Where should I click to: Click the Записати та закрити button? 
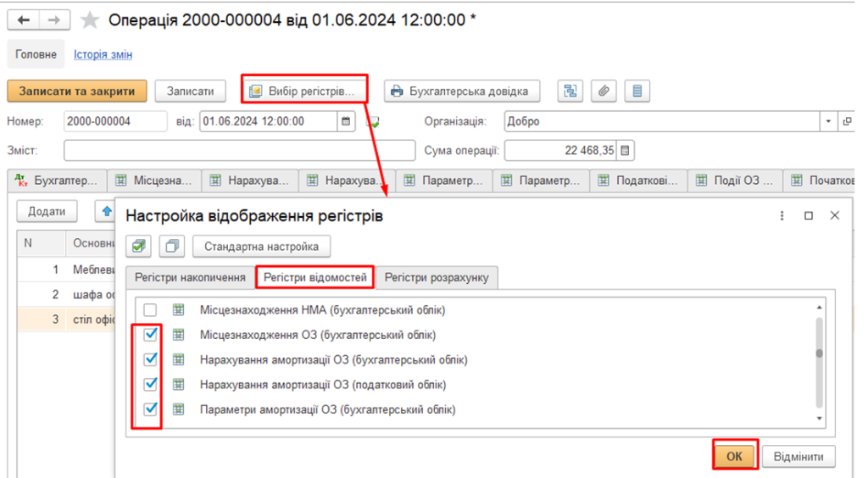(x=76, y=91)
